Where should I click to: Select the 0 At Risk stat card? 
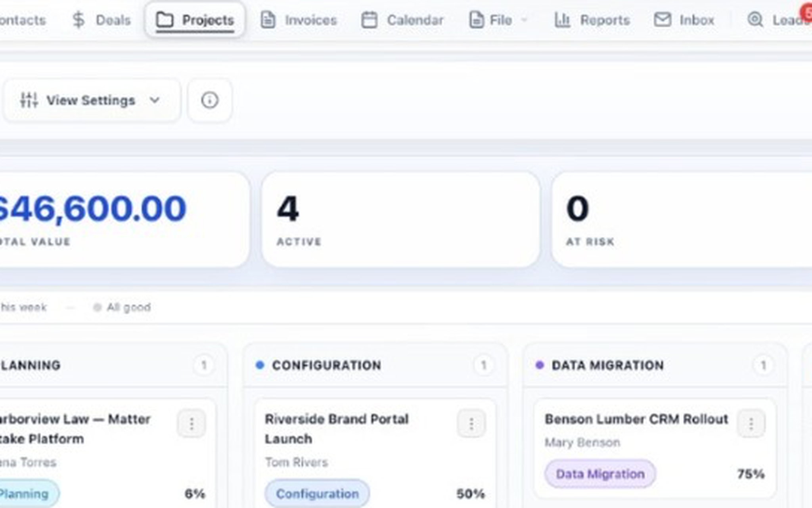coord(682,219)
